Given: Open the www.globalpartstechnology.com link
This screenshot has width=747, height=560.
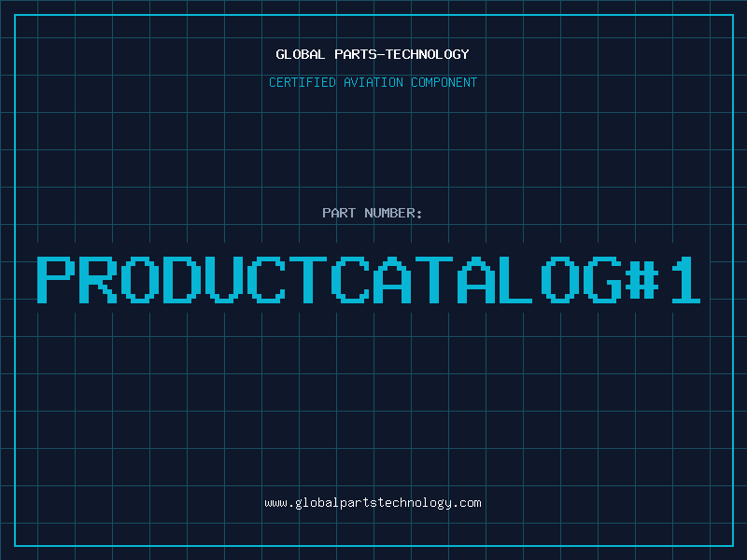Looking at the screenshot, I should (373, 503).
